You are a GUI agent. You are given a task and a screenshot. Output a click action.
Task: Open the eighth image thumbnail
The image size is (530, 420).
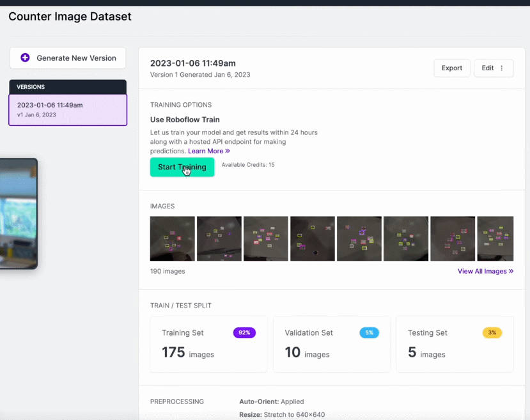(x=495, y=238)
